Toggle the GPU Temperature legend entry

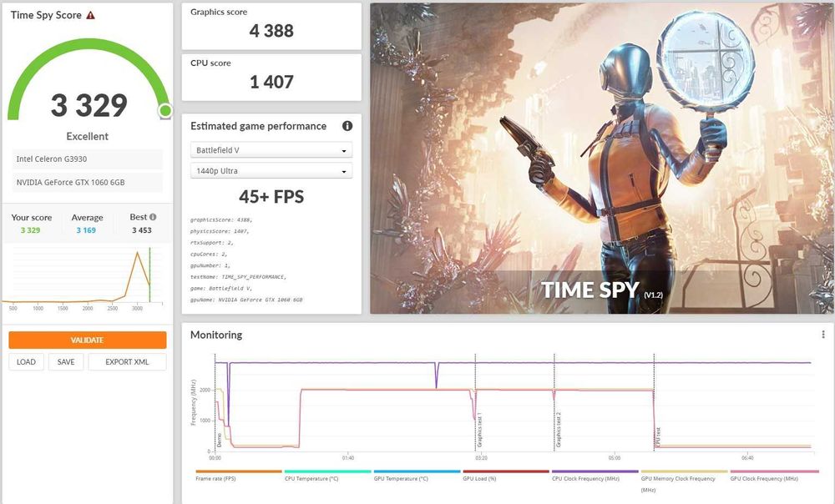[x=401, y=478]
